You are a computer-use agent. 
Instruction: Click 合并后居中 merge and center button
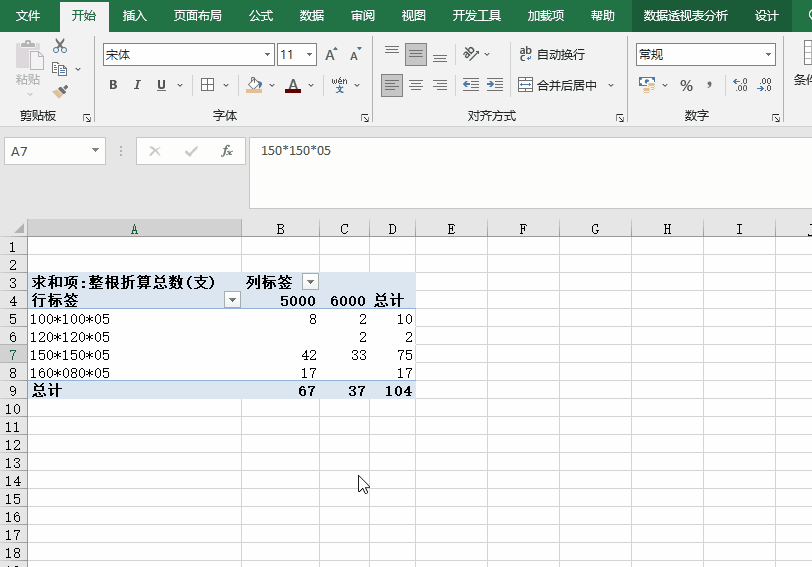[x=558, y=85]
